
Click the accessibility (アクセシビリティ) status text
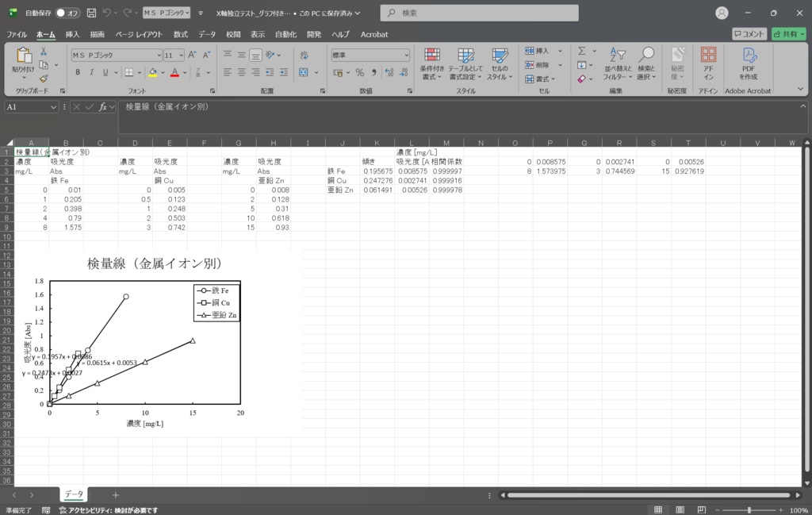(x=109, y=510)
